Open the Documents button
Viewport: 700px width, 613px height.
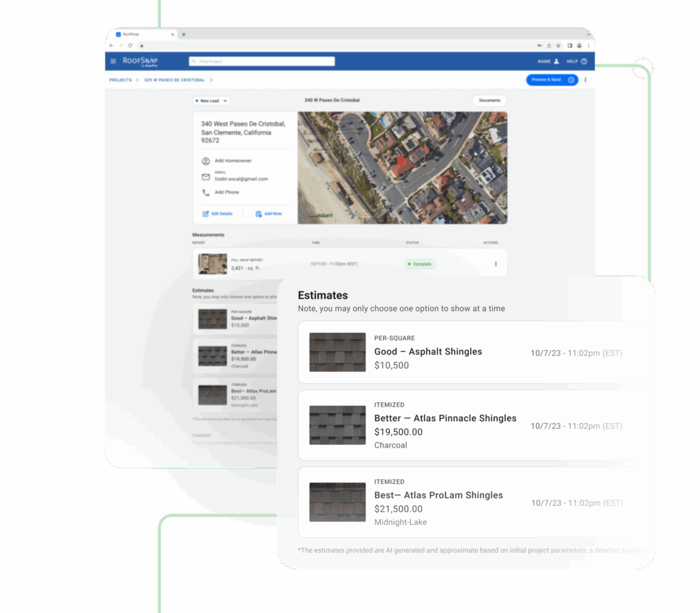(x=489, y=100)
